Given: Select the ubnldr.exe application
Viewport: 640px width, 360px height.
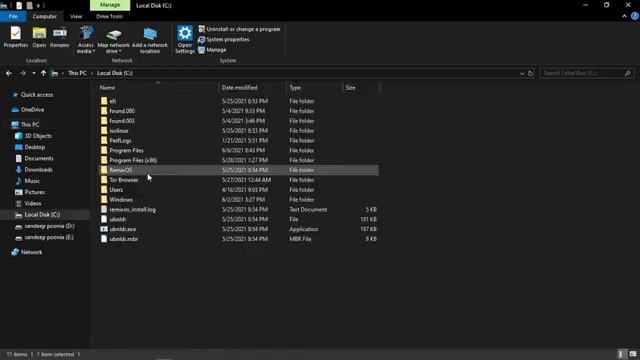Looking at the screenshot, I should point(123,229).
